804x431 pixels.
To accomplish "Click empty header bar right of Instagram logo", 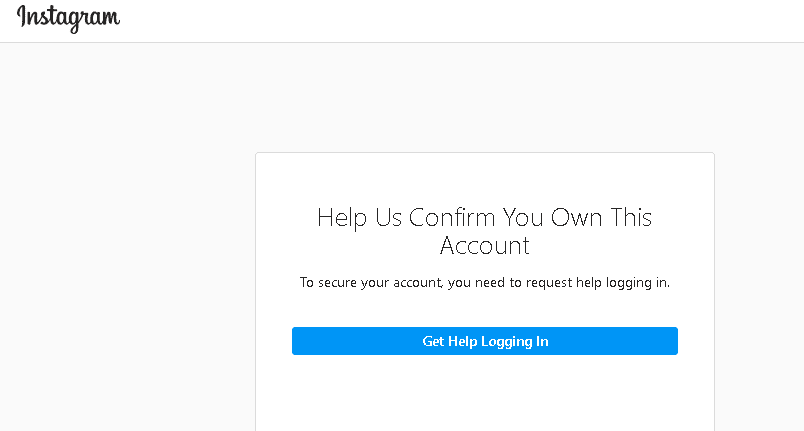I will pos(450,20).
